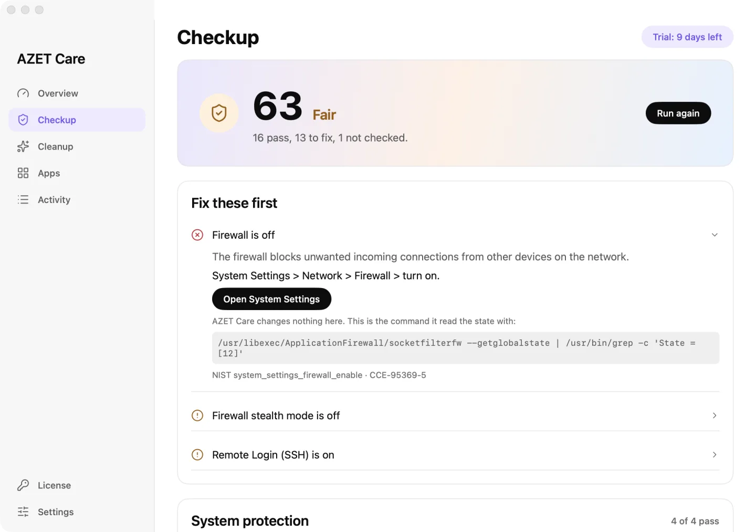
Task: Click the 'AZET Care changes nothing here' note
Action: [x=364, y=321]
